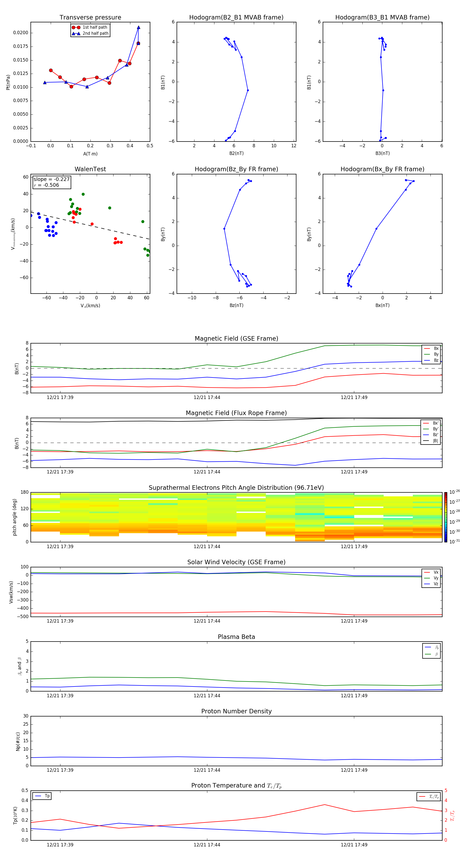Screen dimensions: 473x868
Task: Click the '180' tick on pitch angle axis
Action: tap(24, 492)
